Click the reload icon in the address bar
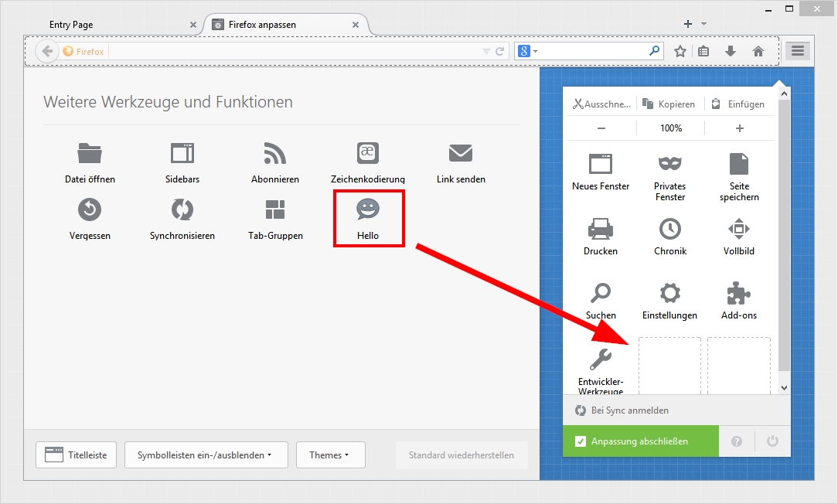Screen dimensions: 838x504 point(499,51)
